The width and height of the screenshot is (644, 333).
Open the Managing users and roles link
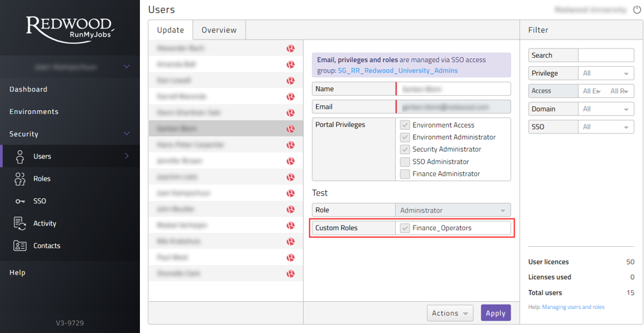573,306
